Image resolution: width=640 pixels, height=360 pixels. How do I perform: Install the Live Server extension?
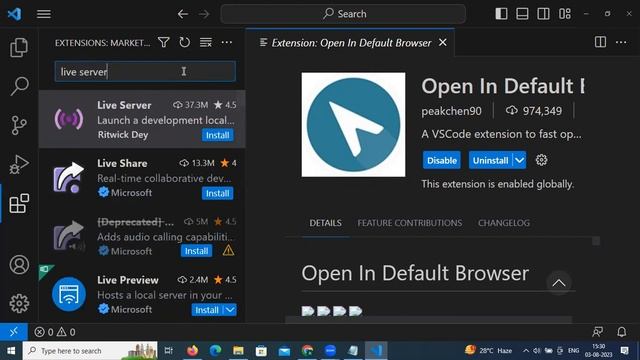218,135
